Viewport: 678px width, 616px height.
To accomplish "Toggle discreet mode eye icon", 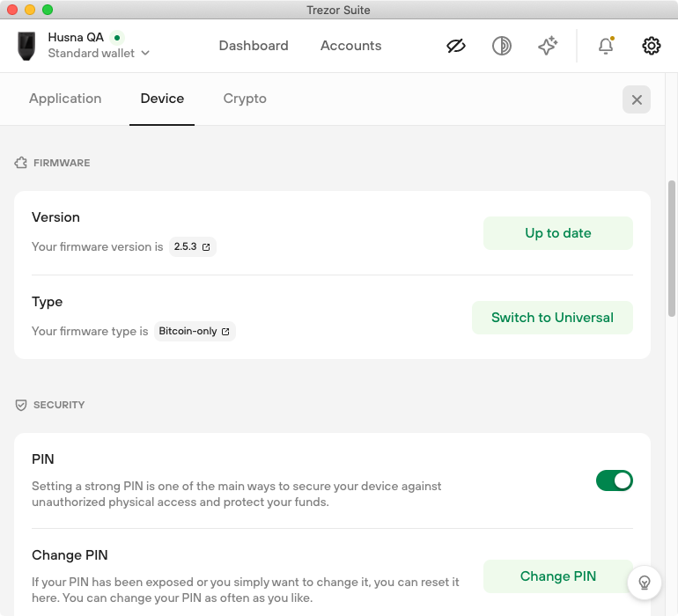I will pos(456,46).
